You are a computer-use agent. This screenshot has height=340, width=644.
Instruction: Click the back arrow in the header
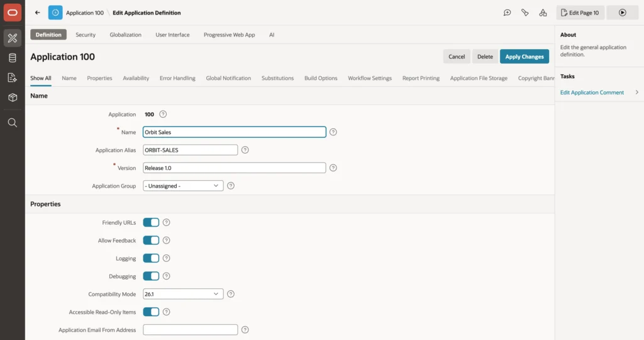[37, 13]
